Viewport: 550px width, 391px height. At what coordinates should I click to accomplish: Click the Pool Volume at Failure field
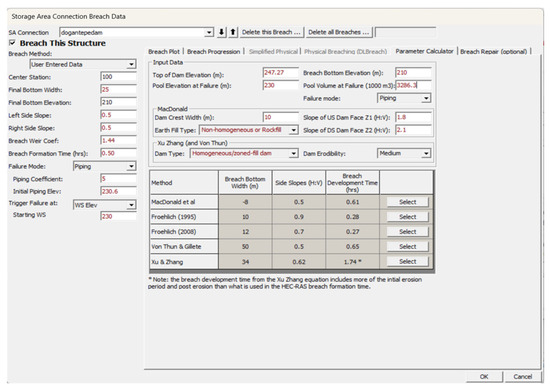coord(413,85)
